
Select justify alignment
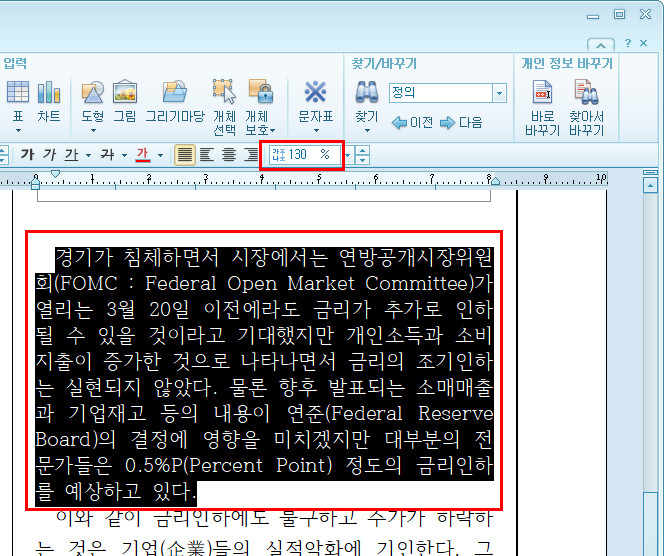(185, 155)
